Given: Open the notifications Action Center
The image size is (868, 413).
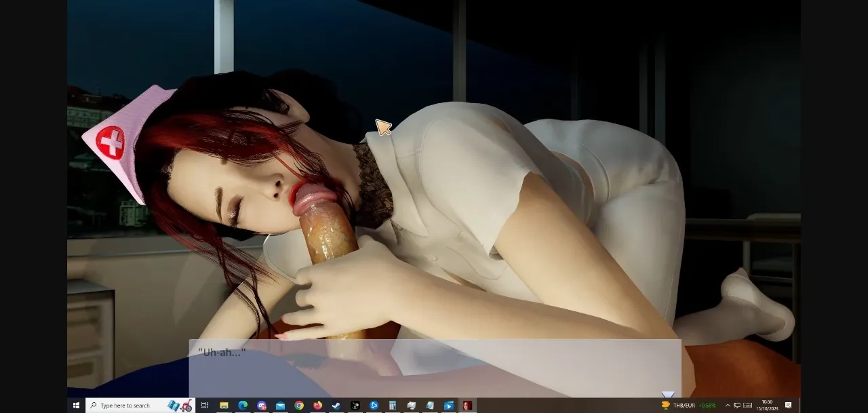Looking at the screenshot, I should point(789,405).
